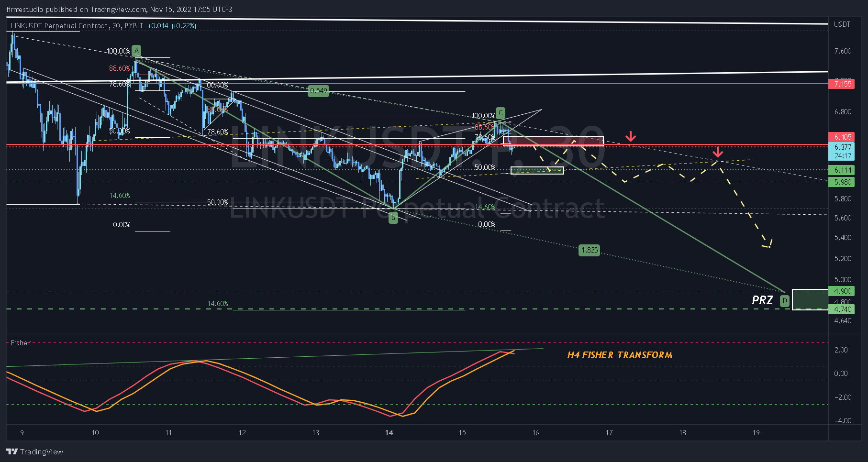Click the 5.800 price axis value
The image size is (868, 462).
(843, 199)
